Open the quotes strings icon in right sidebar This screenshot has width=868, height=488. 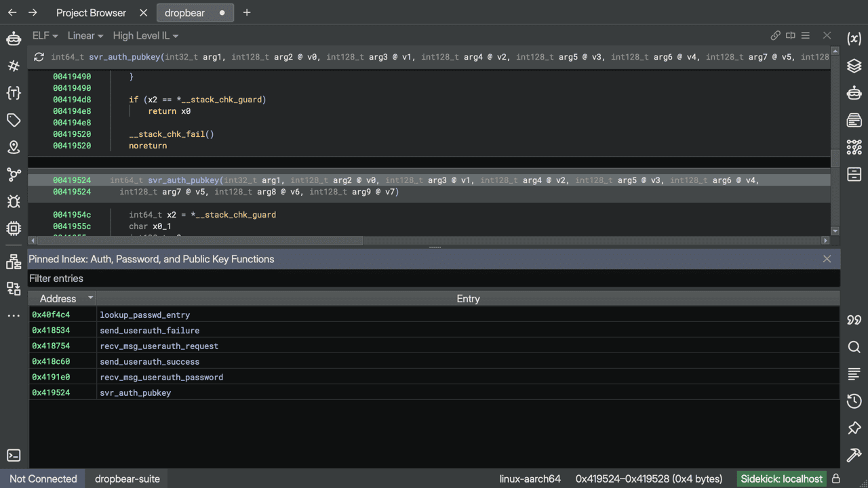(x=854, y=320)
